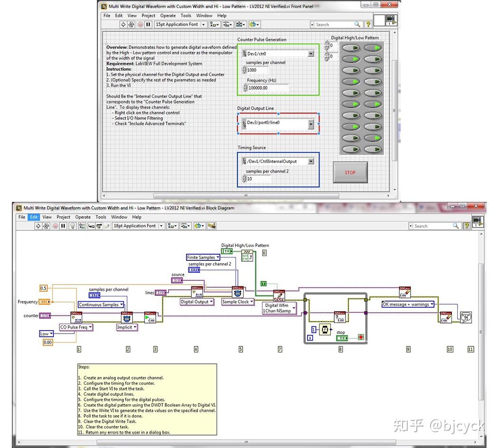Expand the Digital Output Line selector Dev3/port0/line0

[310, 123]
